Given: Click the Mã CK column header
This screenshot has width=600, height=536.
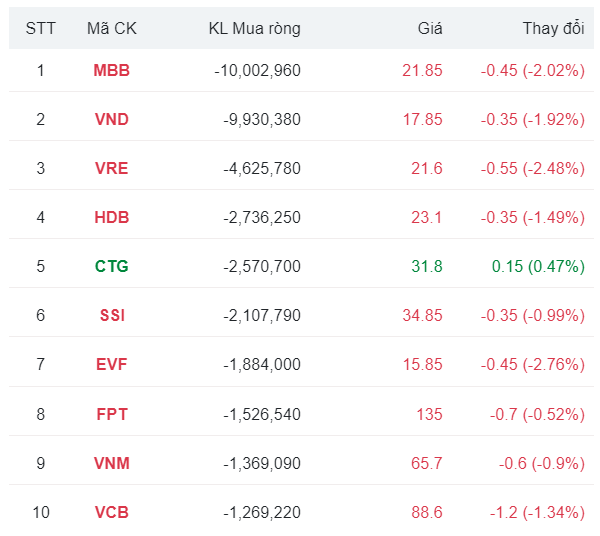Looking at the screenshot, I should click(112, 28).
